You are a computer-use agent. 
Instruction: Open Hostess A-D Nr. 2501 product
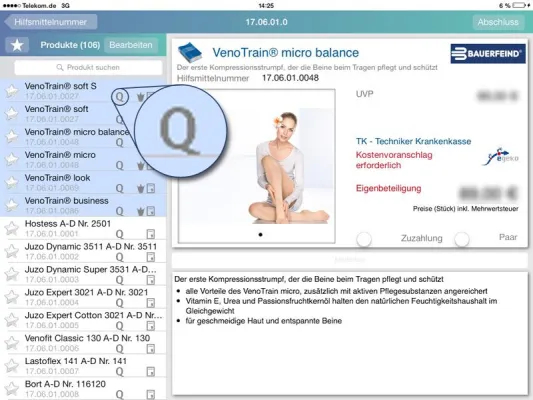click(x=68, y=224)
